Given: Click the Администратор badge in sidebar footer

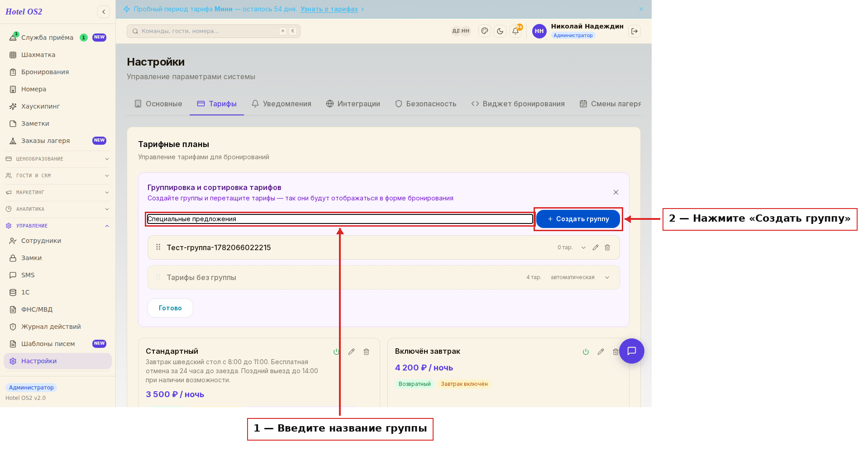Looking at the screenshot, I should (x=31, y=388).
